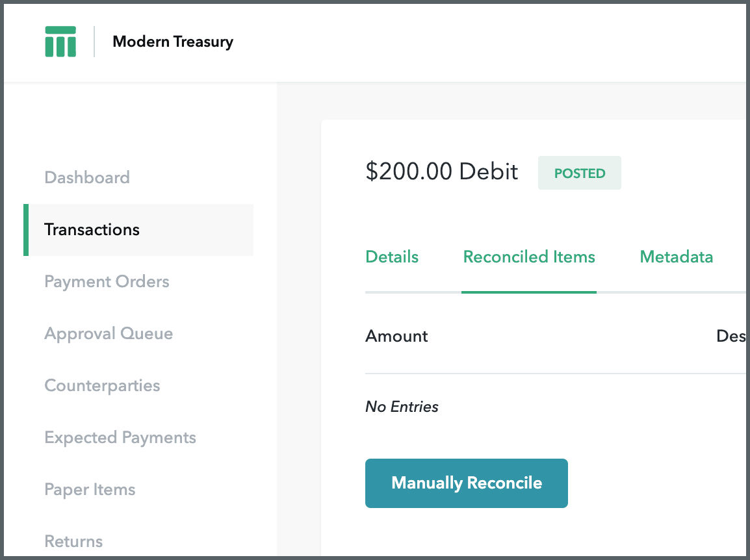This screenshot has width=750, height=560.
Task: Switch to the Metadata tab
Action: click(x=676, y=257)
